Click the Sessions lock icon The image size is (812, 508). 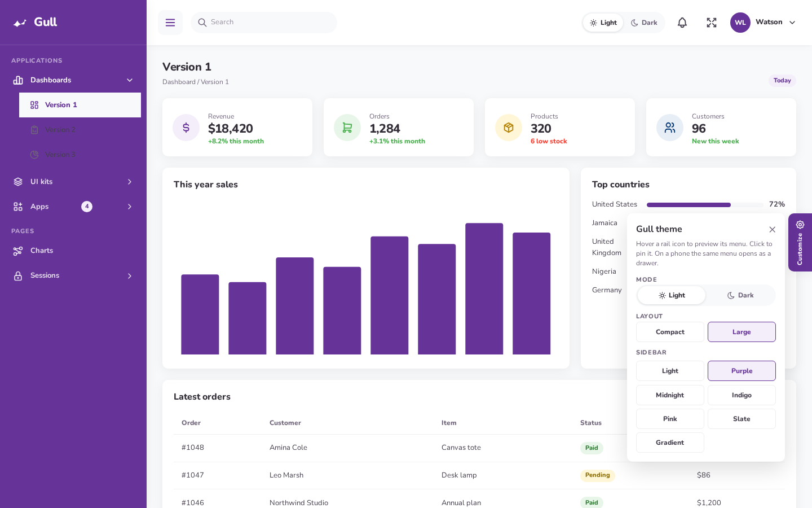click(x=18, y=275)
